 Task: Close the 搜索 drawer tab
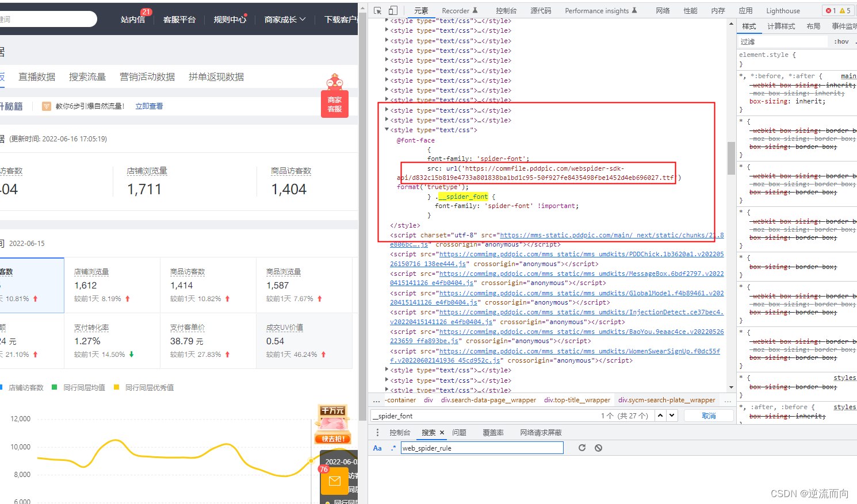(x=442, y=433)
